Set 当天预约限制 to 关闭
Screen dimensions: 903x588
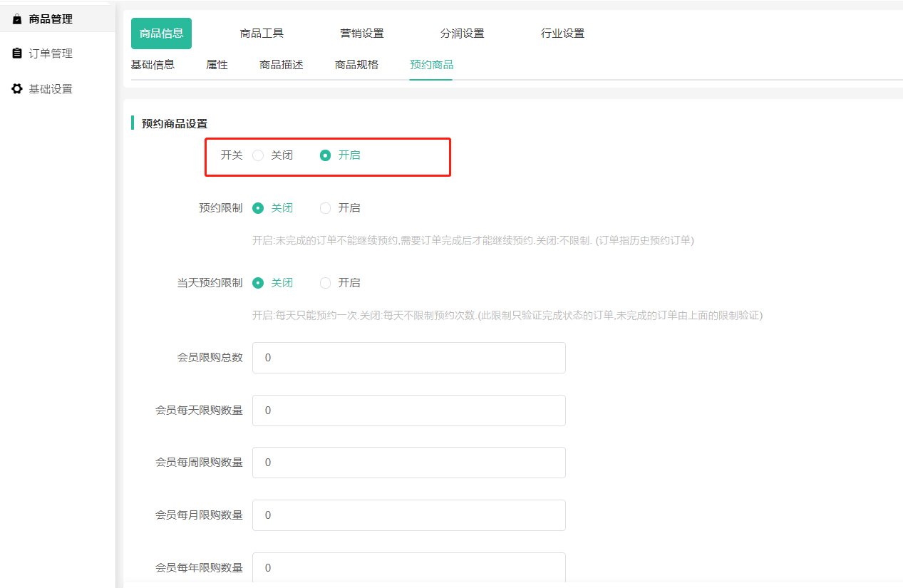coord(273,283)
